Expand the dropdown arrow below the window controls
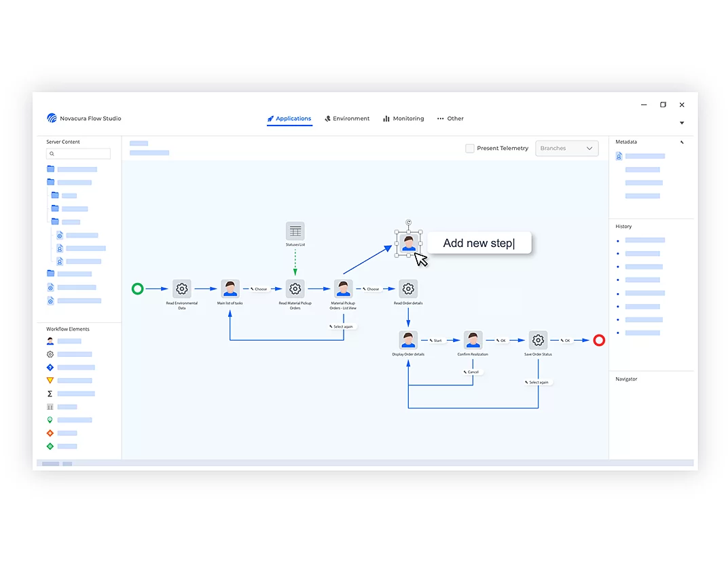This screenshot has height=570, width=728. click(682, 123)
